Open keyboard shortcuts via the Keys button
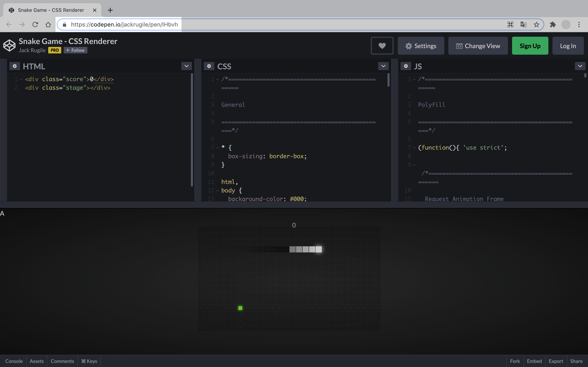Viewport: 588px width, 367px height. 89,361
